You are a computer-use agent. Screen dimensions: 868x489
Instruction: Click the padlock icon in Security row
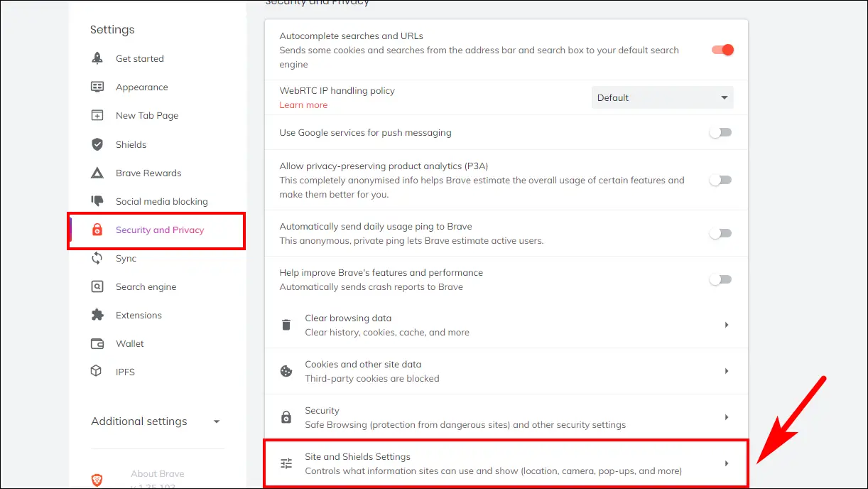click(x=286, y=417)
